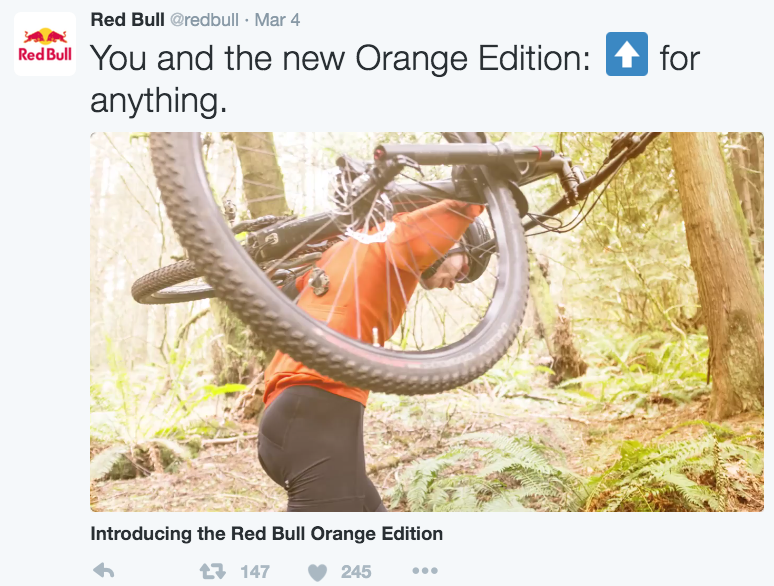The height and width of the screenshot is (586, 774).
Task: Click the tweet text about the Orange Edition
Action: coord(395,79)
